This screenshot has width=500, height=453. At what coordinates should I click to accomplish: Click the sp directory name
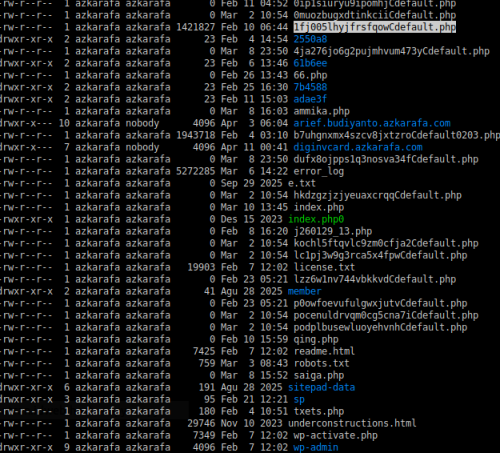tap(299, 399)
